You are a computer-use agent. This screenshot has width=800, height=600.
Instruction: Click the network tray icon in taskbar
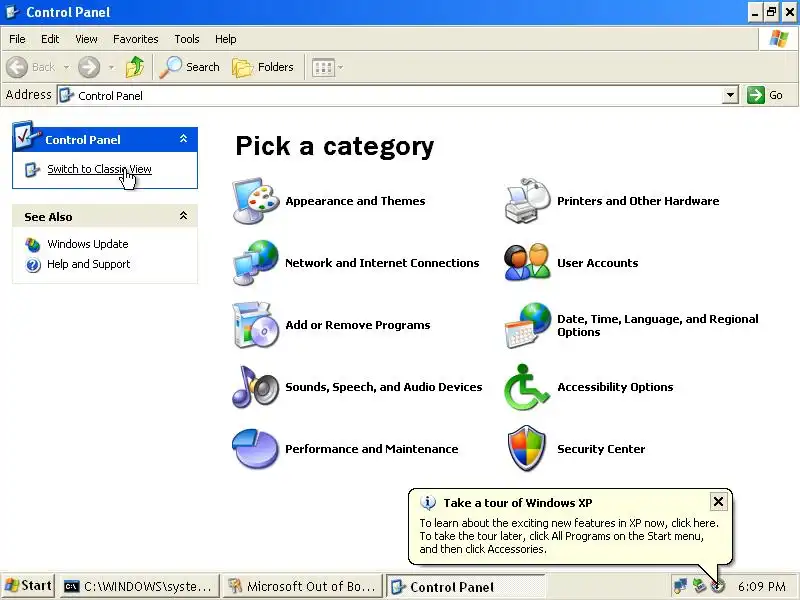click(x=680, y=586)
